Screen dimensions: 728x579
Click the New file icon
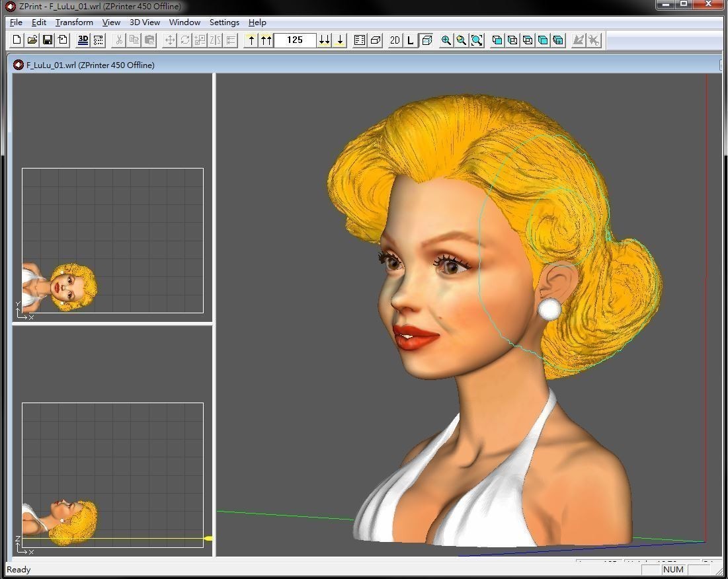[x=17, y=40]
